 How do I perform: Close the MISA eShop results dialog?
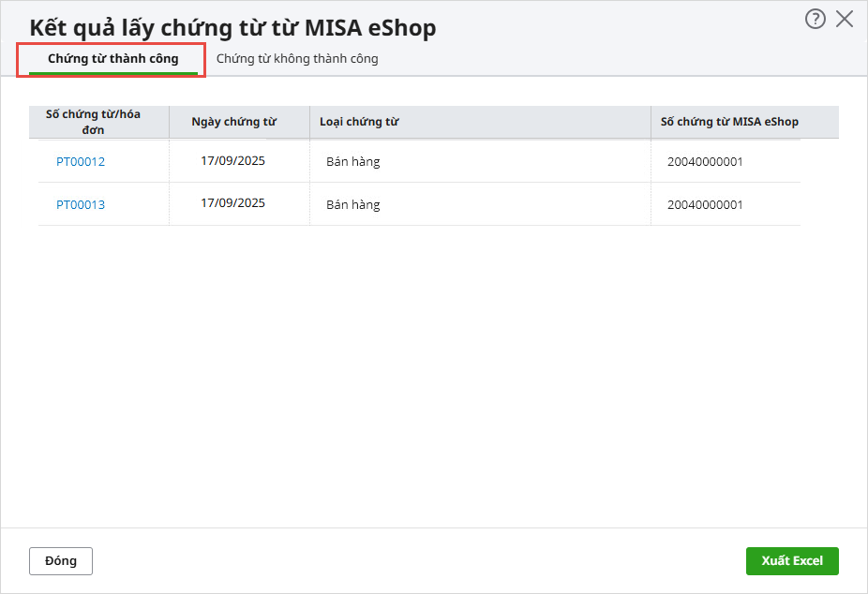point(845,19)
